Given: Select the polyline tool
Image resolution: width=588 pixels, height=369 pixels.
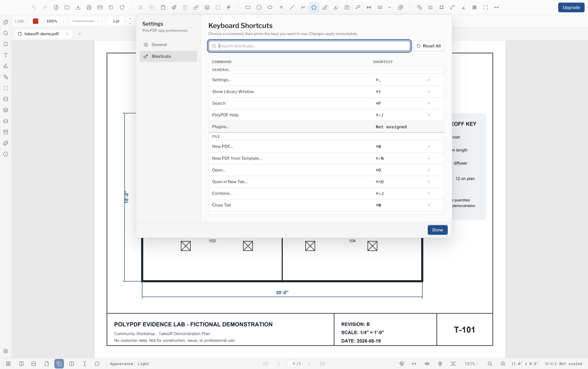Looking at the screenshot, I should (x=303, y=7).
